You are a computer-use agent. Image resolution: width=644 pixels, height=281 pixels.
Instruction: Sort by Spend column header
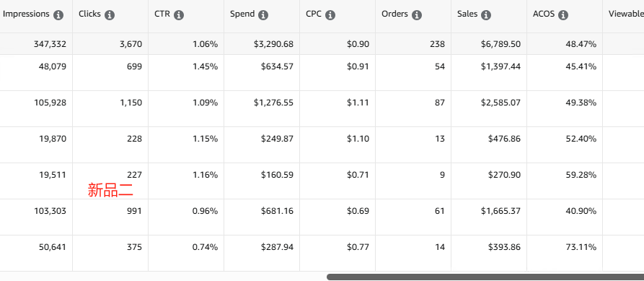[242, 14]
